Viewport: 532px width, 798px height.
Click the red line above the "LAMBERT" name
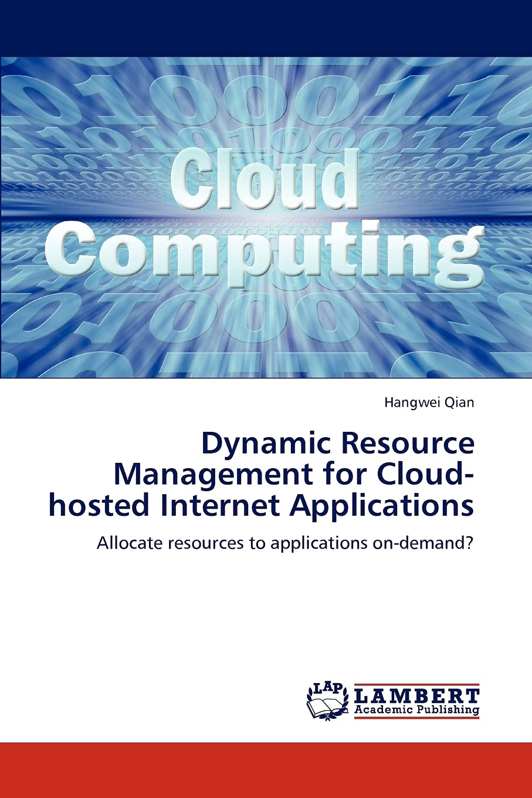pyautogui.click(x=416, y=685)
